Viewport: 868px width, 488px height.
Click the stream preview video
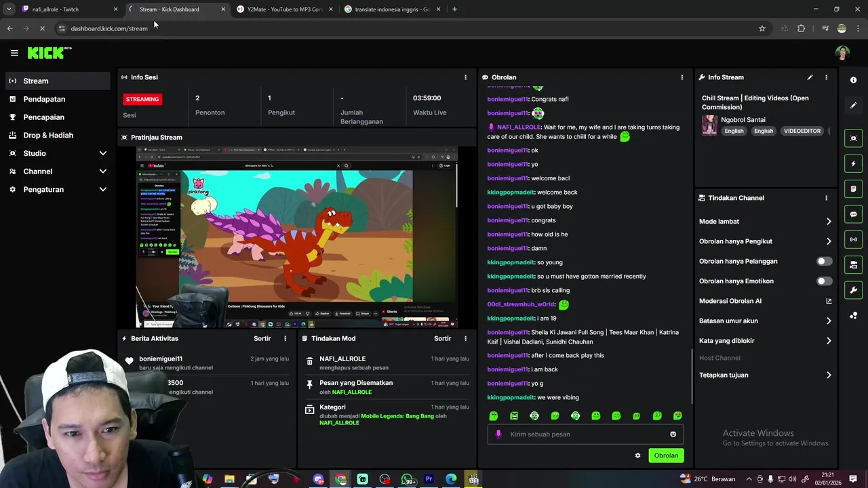click(x=297, y=237)
